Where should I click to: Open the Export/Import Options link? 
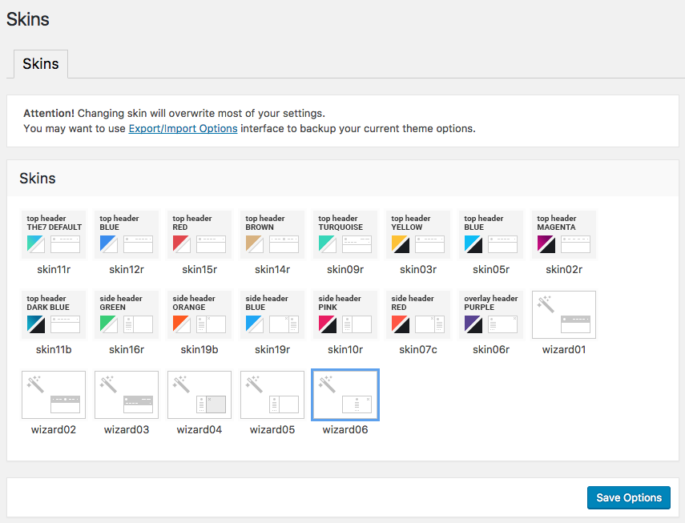click(183, 129)
